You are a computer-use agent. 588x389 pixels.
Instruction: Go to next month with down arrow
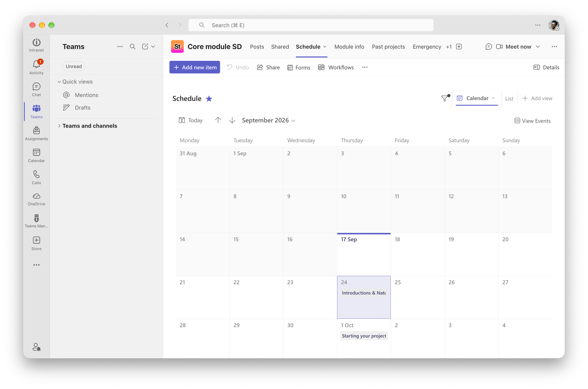point(232,120)
